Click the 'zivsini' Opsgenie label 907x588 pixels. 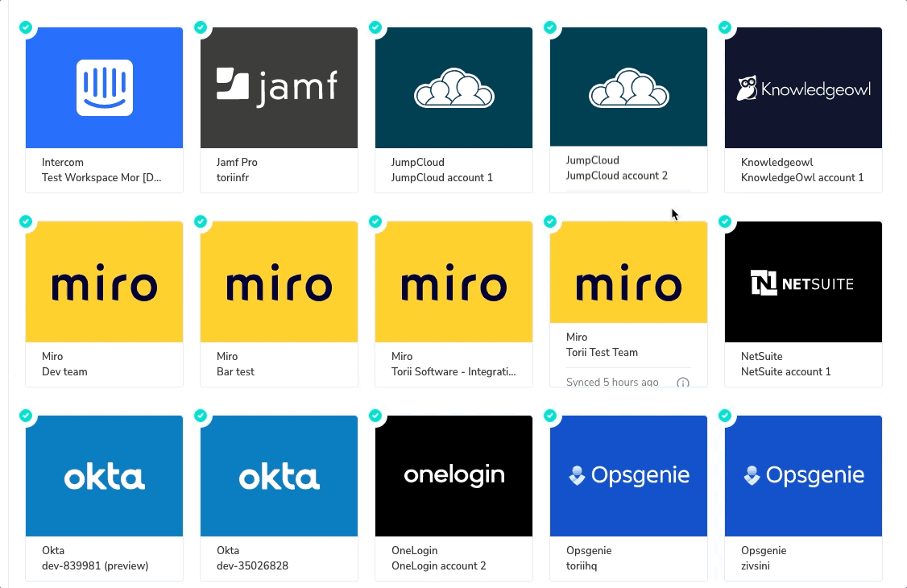[755, 566]
